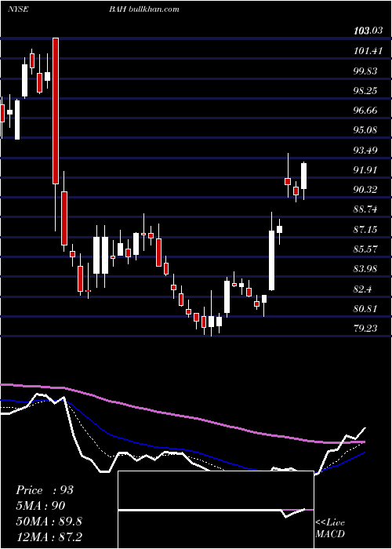Select the 98.25 price level label

point(366,91)
